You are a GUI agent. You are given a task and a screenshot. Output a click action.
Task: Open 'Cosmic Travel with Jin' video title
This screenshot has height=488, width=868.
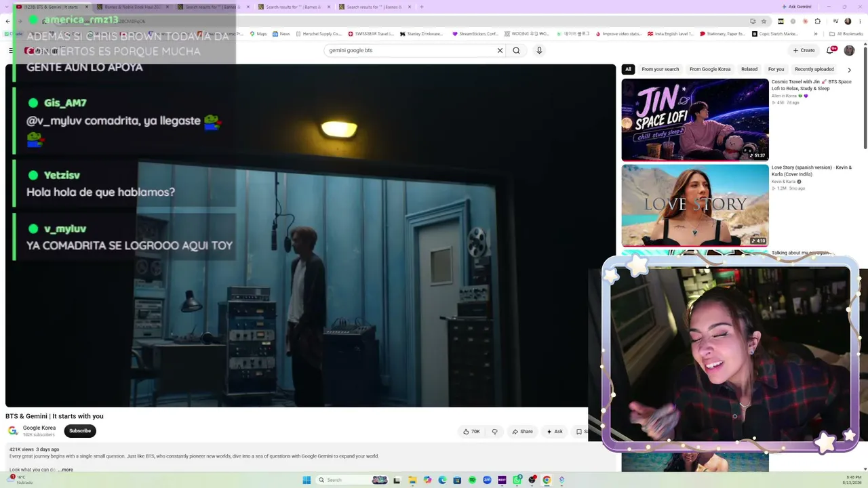pos(811,85)
